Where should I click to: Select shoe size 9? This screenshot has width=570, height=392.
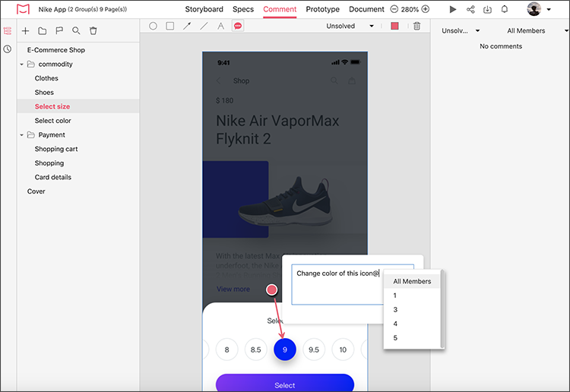click(285, 349)
